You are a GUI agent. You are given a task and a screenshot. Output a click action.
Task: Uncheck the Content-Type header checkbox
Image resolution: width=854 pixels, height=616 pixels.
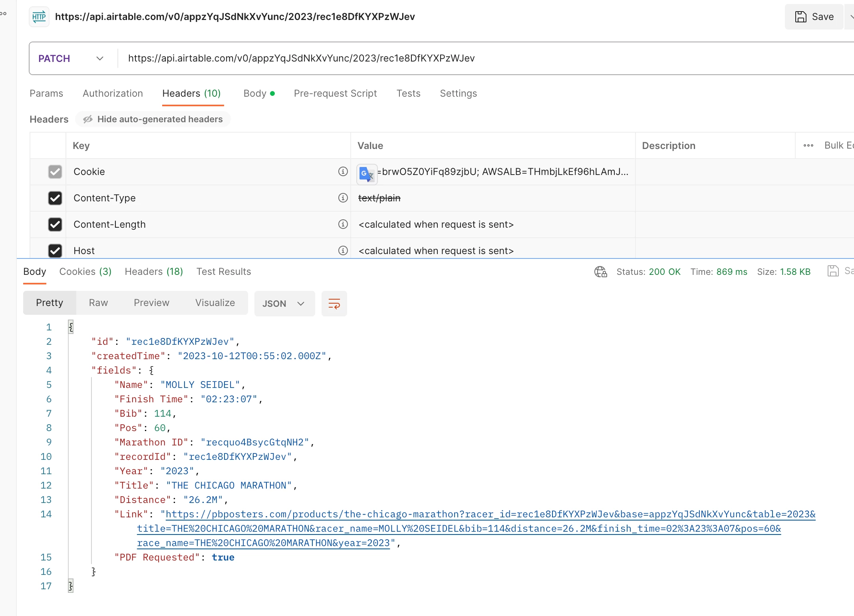[55, 198]
